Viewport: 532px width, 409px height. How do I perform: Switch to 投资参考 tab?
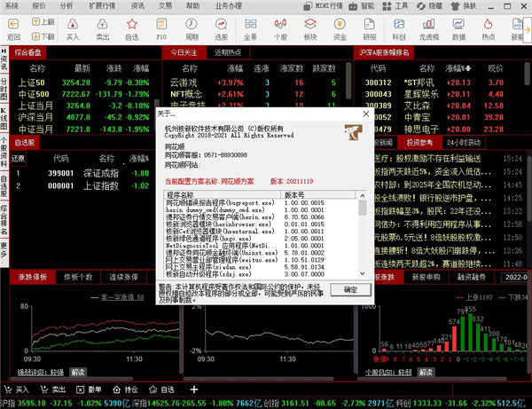click(x=419, y=143)
